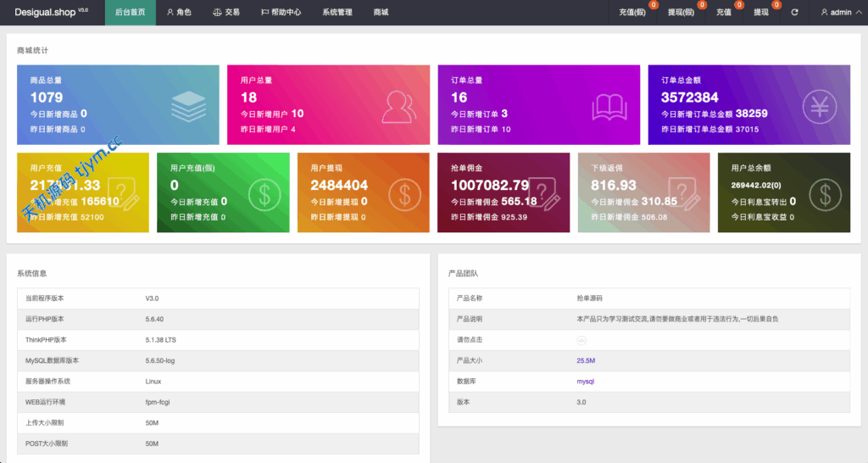This screenshot has height=463, width=868.
Task: Click the open book icon on 订单总量 card
Action: [609, 106]
